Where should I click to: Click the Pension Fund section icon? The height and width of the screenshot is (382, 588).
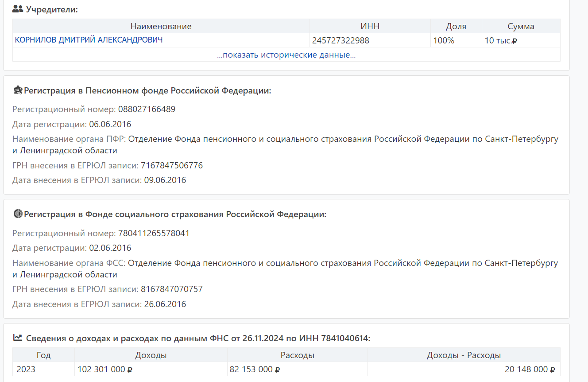(18, 90)
